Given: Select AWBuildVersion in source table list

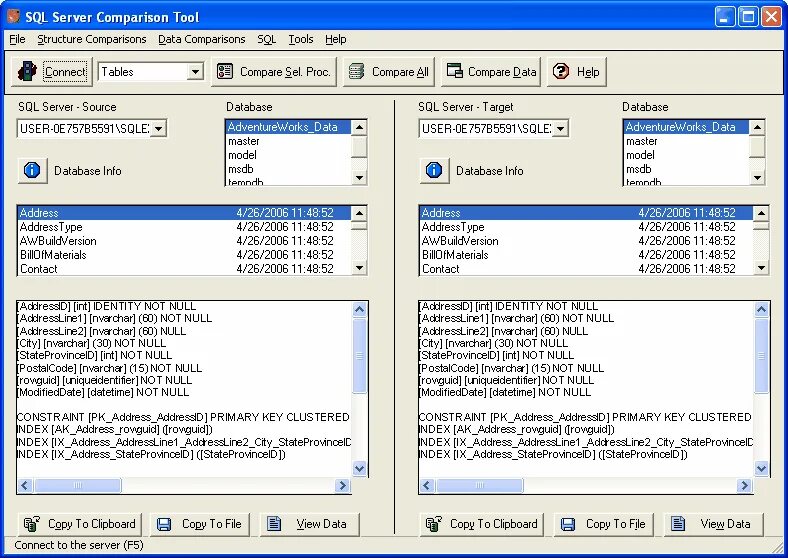Looking at the screenshot, I should (x=184, y=241).
